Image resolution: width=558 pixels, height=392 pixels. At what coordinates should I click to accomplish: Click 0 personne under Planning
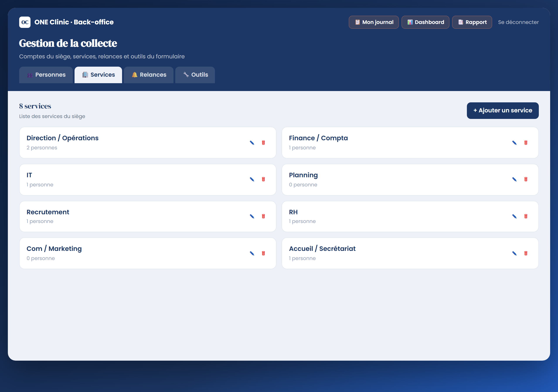303,185
